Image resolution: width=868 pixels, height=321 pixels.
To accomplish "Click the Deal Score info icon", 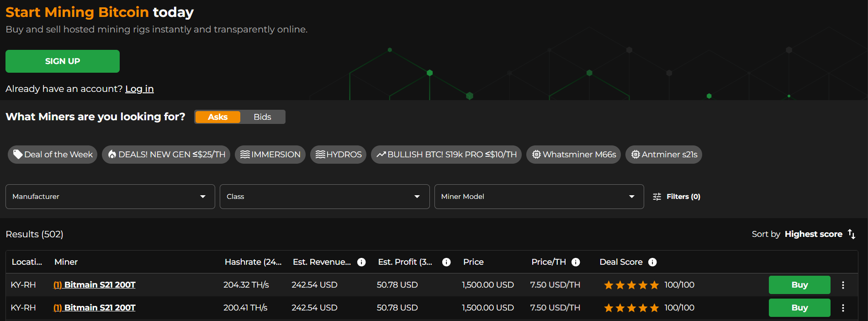I will (652, 262).
